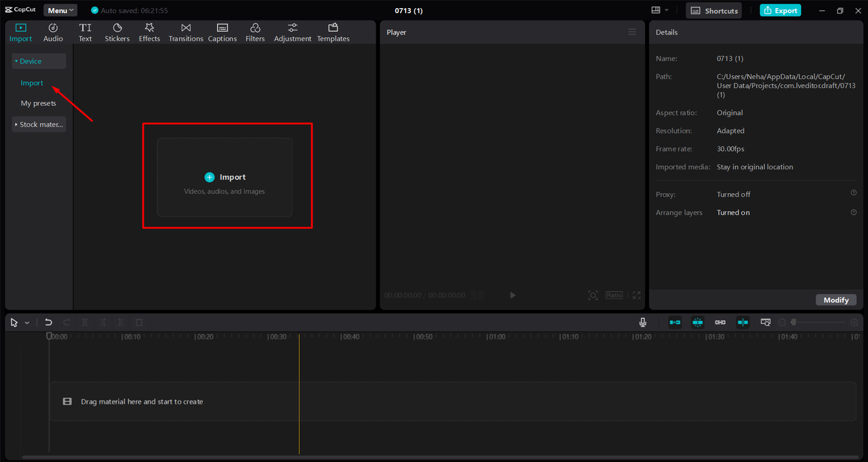
Task: Click the Arrange layers 'Turned on' value
Action: 733,213
